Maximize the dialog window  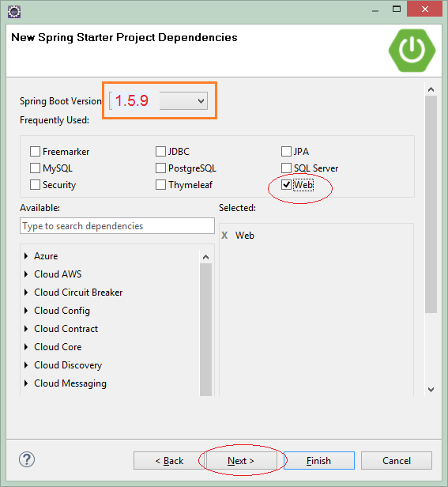click(x=397, y=9)
